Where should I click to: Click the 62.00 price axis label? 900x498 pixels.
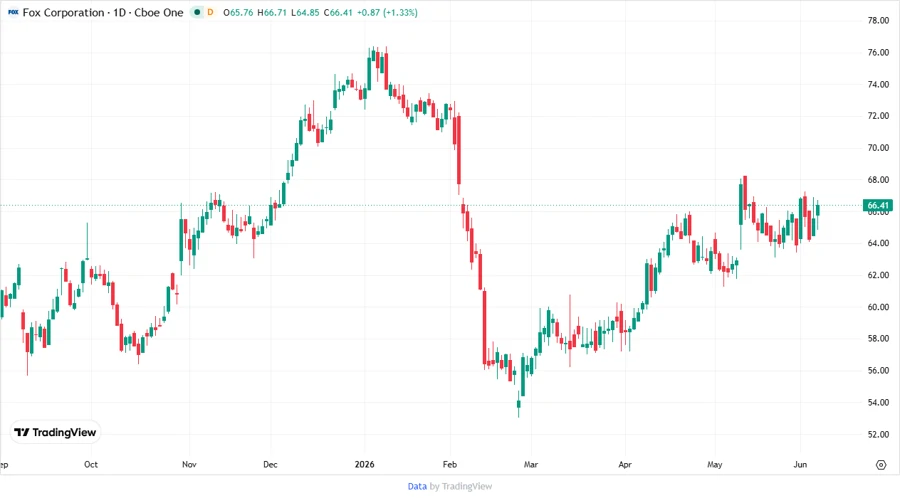[x=878, y=275]
